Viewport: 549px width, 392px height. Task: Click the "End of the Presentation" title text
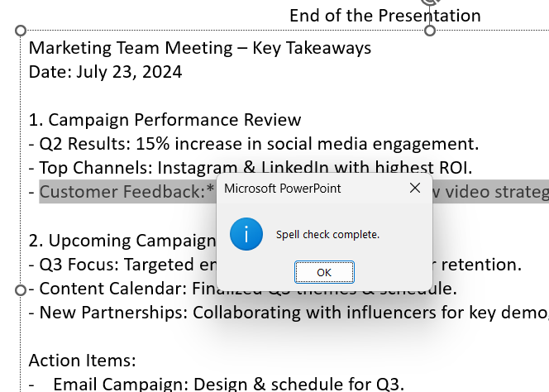(x=384, y=16)
